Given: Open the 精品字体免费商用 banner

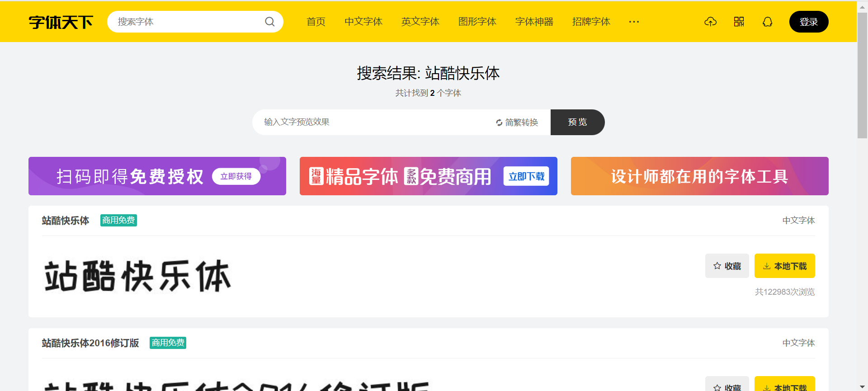Looking at the screenshot, I should (429, 176).
